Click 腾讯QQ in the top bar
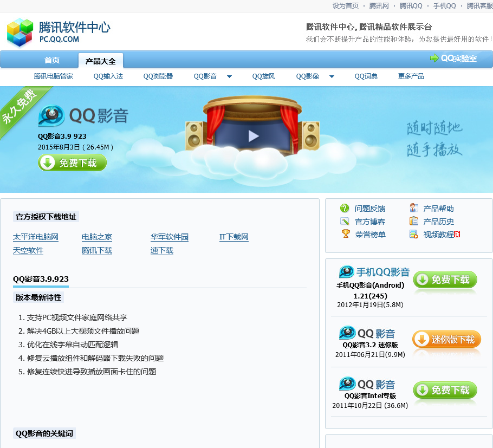 pyautogui.click(x=411, y=5)
